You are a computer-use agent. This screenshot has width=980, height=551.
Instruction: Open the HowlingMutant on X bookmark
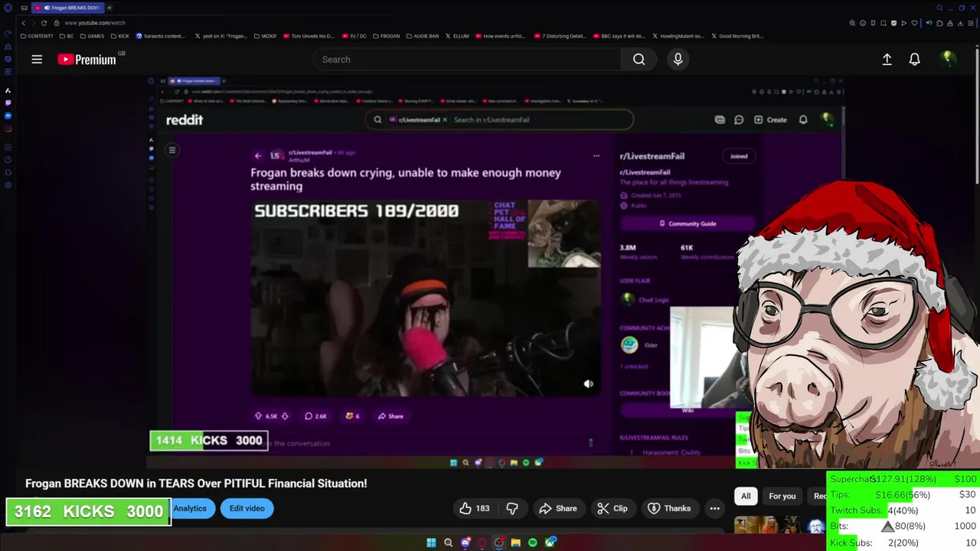coord(678,36)
